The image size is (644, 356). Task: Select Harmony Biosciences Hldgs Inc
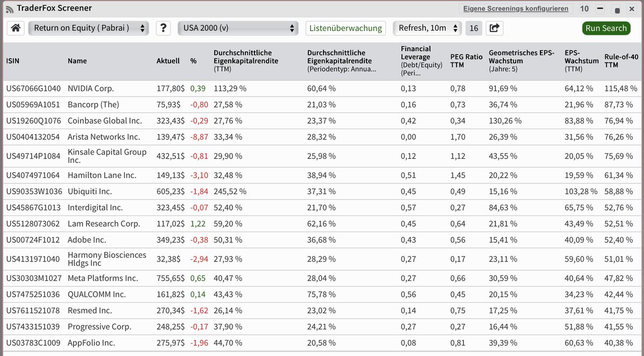click(x=107, y=259)
